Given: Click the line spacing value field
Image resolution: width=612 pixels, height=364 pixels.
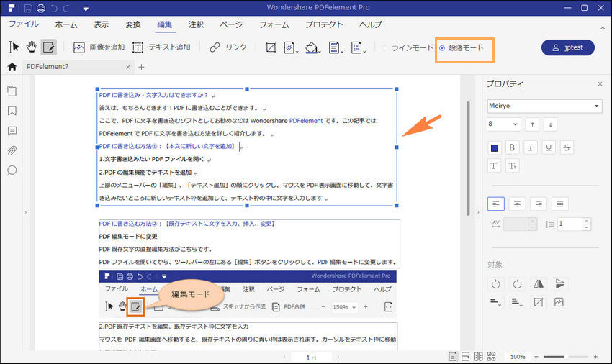Looking at the screenshot, I should [570, 224].
